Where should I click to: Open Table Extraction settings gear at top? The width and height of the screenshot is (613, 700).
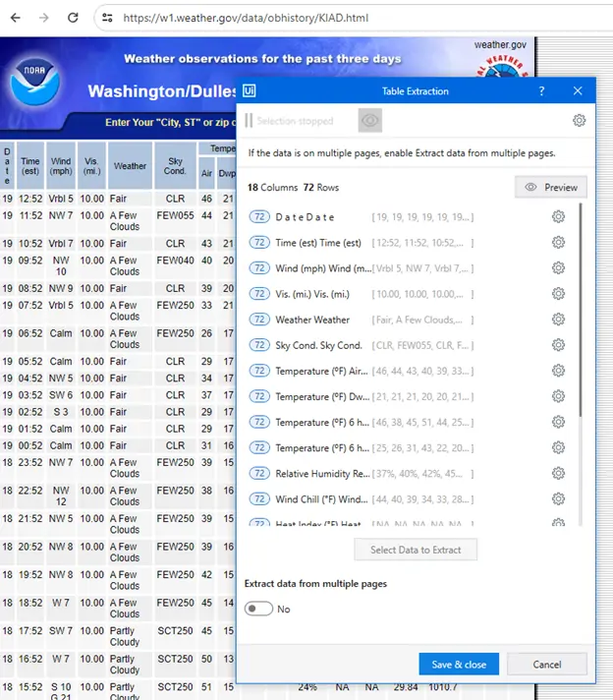coord(579,120)
